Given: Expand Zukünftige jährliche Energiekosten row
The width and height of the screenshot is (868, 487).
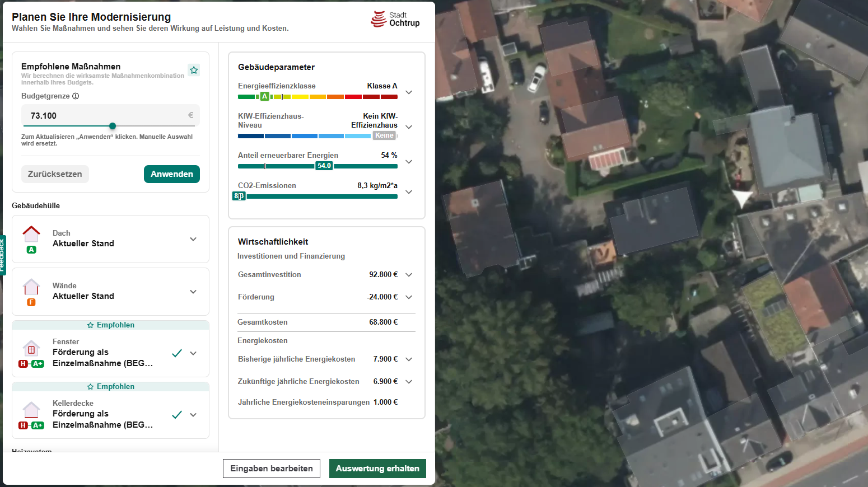Looking at the screenshot, I should [409, 382].
